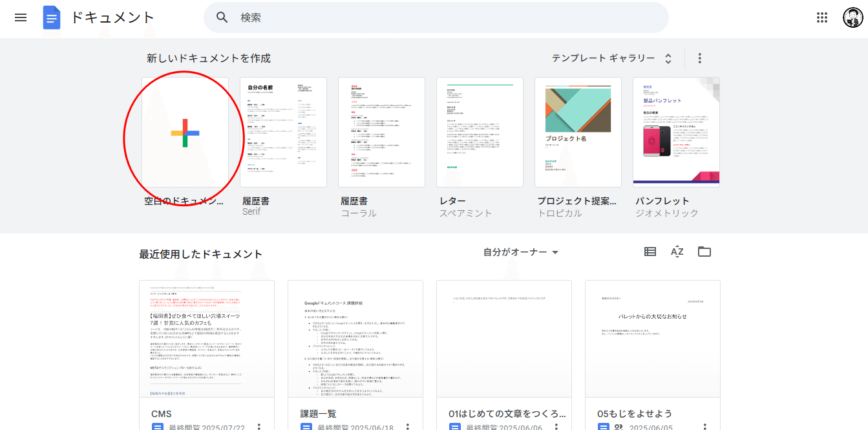The height and width of the screenshot is (430, 868).
Task: Select the パンフレット ジオメトリック template
Action: tap(676, 133)
